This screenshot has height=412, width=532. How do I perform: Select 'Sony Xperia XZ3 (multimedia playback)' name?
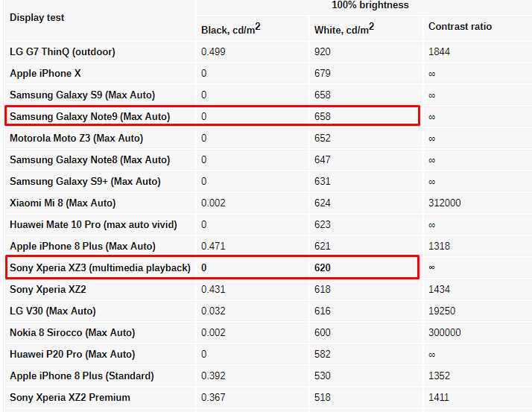100,267
